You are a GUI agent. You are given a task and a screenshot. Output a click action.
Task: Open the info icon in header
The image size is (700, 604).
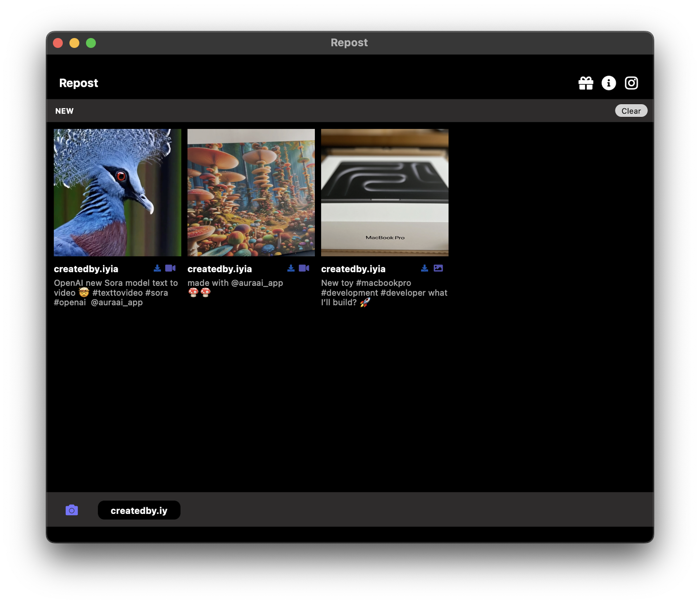(x=608, y=83)
